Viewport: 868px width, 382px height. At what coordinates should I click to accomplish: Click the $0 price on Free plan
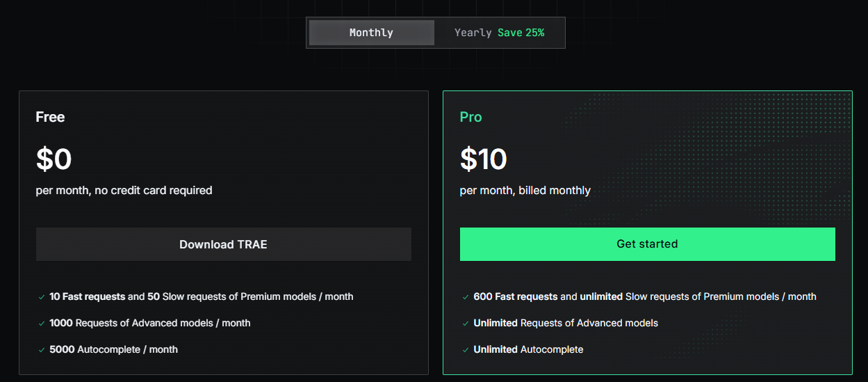pyautogui.click(x=54, y=159)
